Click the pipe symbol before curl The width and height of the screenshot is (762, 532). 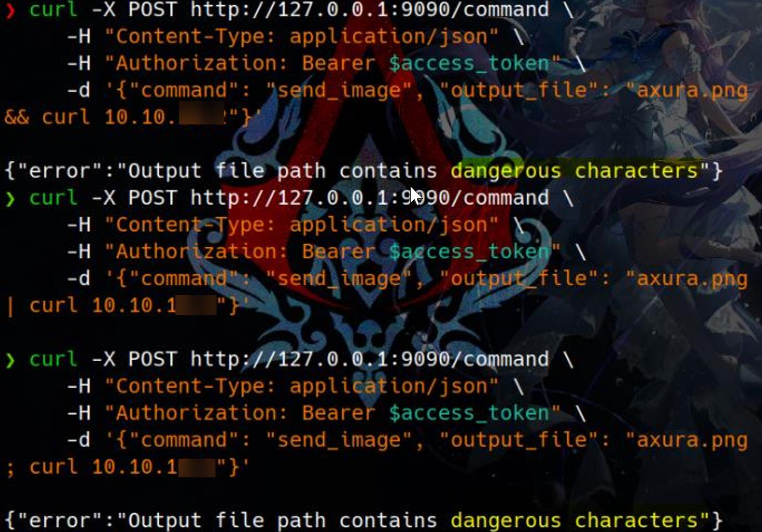(x=10, y=306)
